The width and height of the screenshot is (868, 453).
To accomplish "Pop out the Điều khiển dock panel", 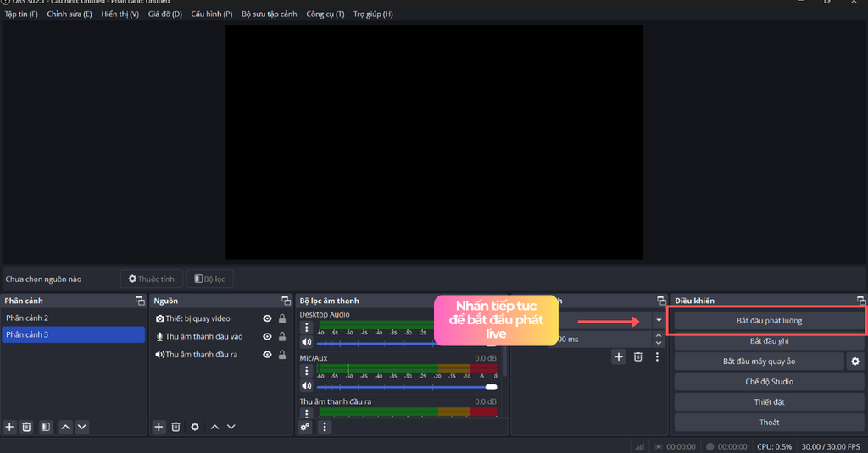I will tap(861, 301).
